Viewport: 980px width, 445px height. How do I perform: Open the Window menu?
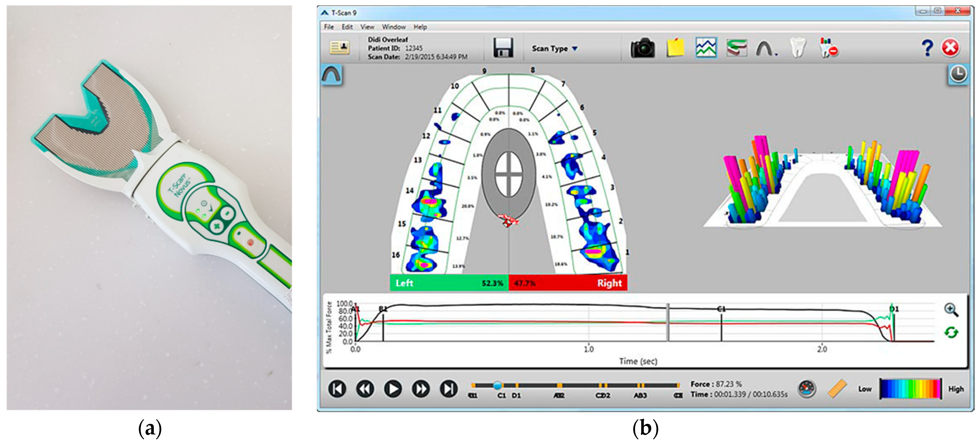click(394, 27)
